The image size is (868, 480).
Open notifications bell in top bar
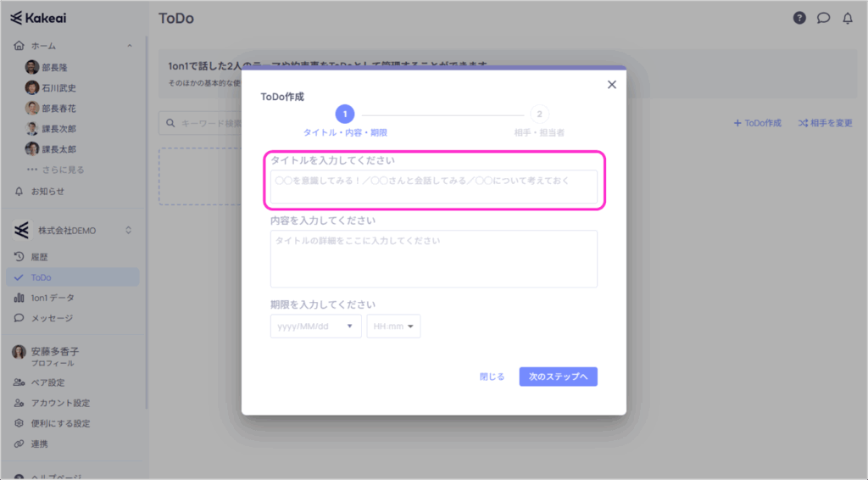pyautogui.click(x=847, y=18)
